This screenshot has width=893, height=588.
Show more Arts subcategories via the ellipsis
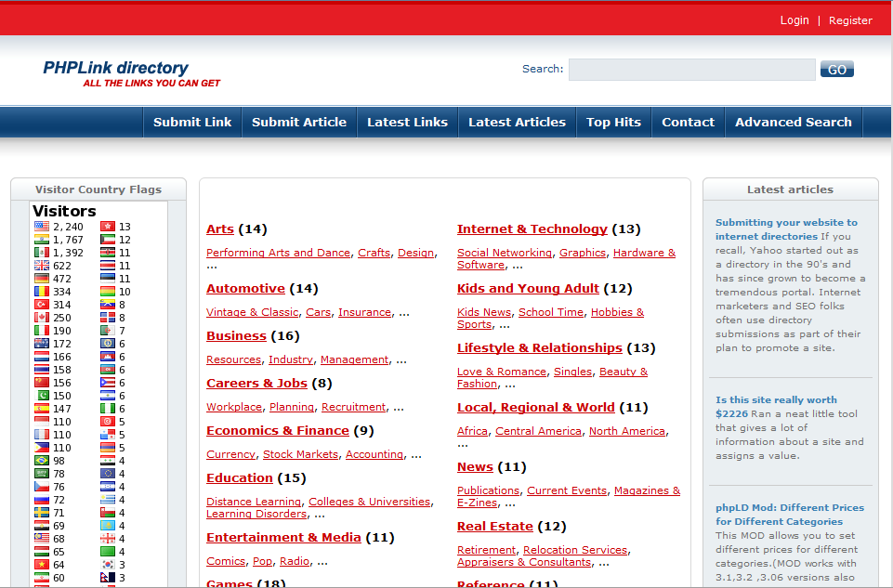pyautogui.click(x=212, y=266)
